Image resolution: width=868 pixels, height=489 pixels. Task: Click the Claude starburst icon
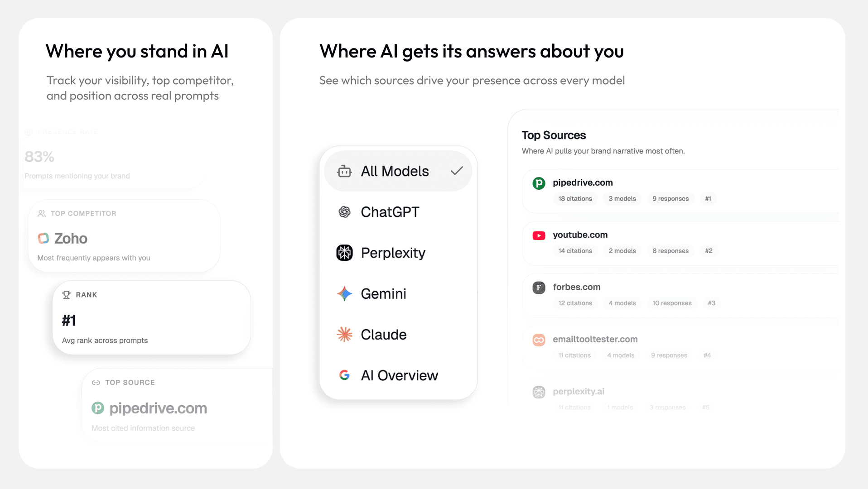pos(344,335)
